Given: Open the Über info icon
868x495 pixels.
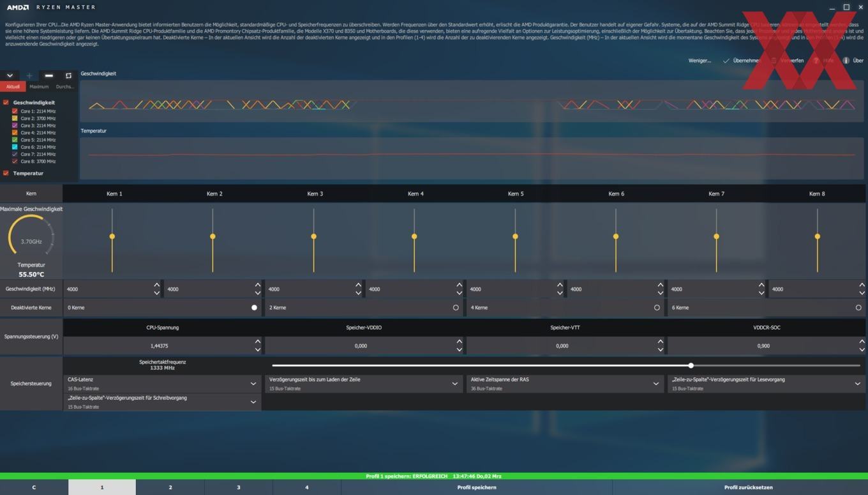Looking at the screenshot, I should point(846,61).
